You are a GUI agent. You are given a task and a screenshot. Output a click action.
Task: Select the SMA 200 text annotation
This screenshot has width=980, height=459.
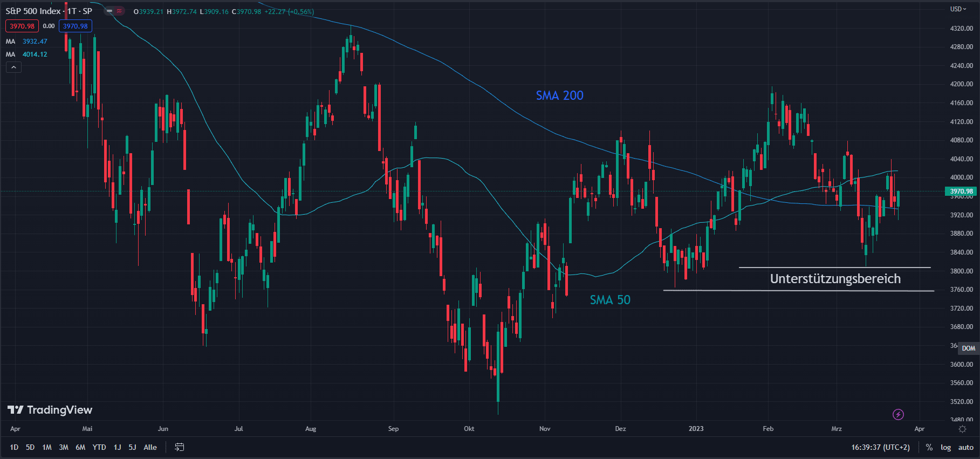click(559, 95)
